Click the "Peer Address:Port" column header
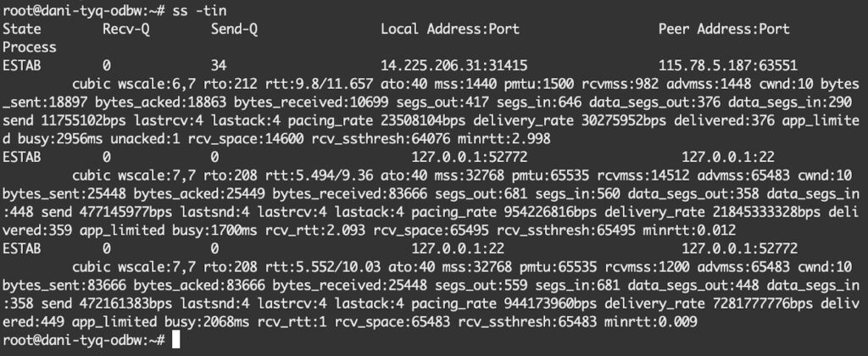 point(723,29)
